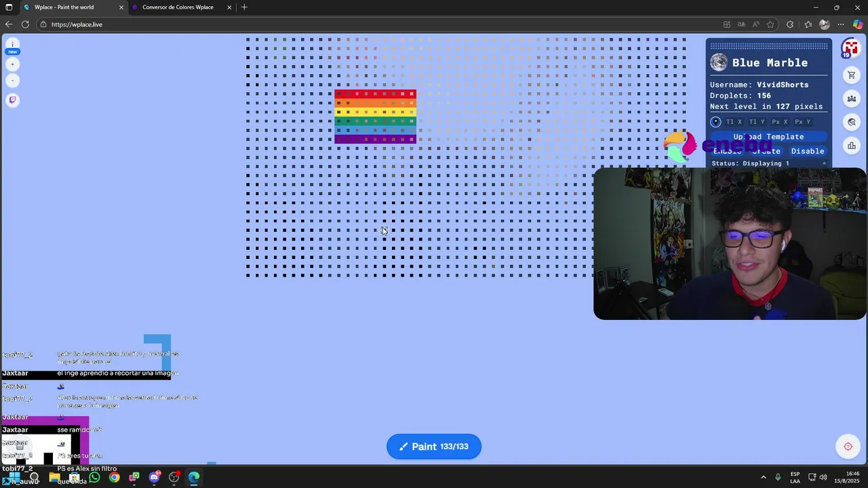The width and height of the screenshot is (868, 488).
Task: Close the Conversor de Colores Wplace tab
Action: coord(229,7)
